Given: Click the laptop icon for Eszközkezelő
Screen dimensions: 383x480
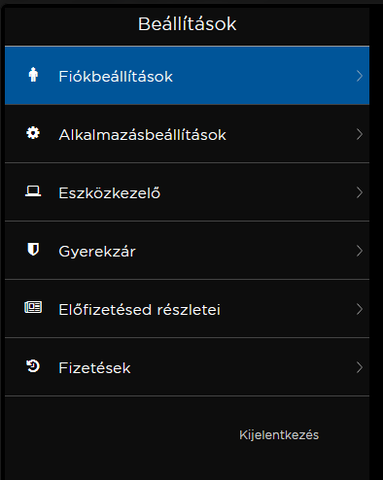Looking at the screenshot, I should (x=33, y=191).
